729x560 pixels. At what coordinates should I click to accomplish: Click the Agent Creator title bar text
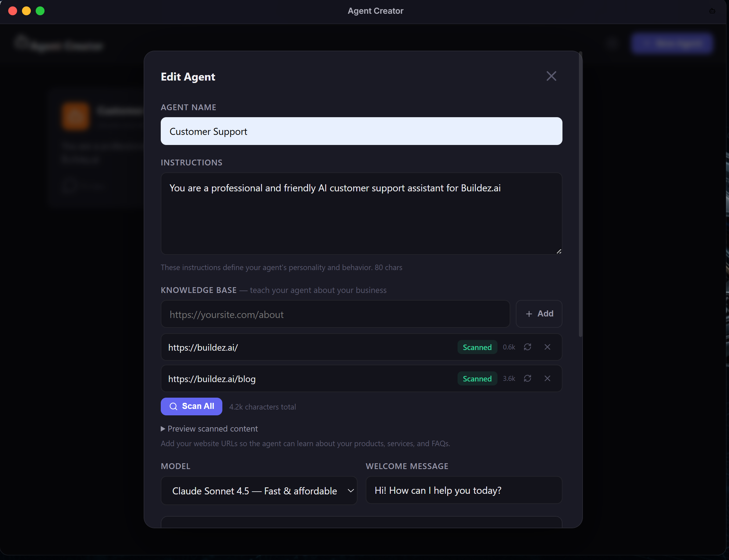375,10
